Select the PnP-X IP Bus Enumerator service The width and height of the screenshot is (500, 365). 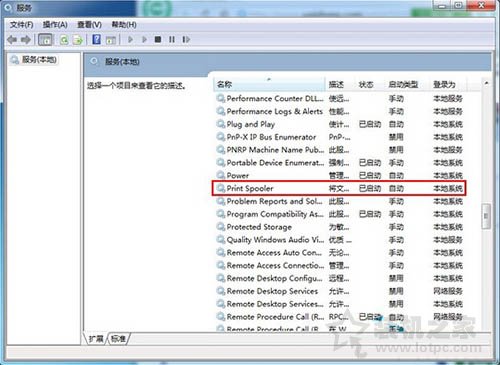(x=339, y=137)
